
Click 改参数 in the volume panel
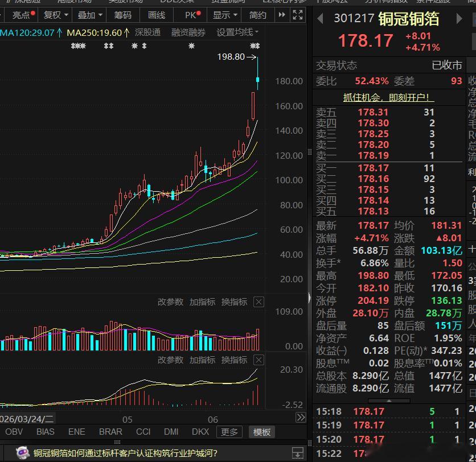click(170, 302)
